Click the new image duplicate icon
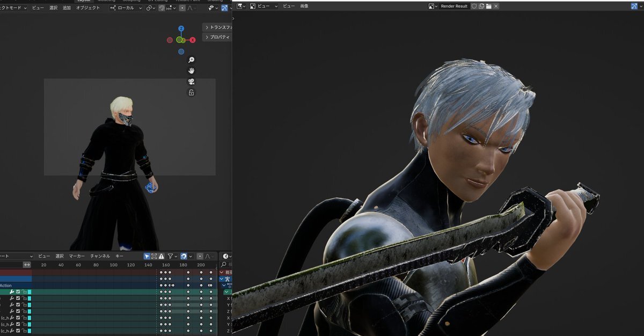The image size is (644, 336). pos(481,6)
